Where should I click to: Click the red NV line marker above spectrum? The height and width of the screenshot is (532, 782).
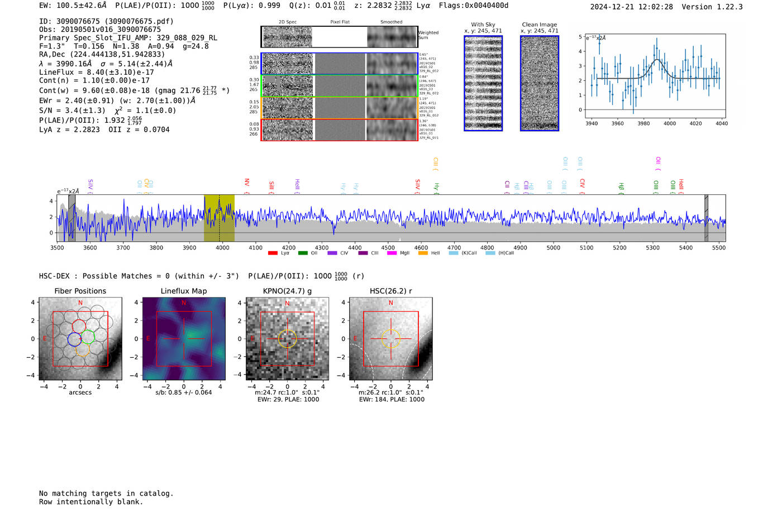click(246, 183)
